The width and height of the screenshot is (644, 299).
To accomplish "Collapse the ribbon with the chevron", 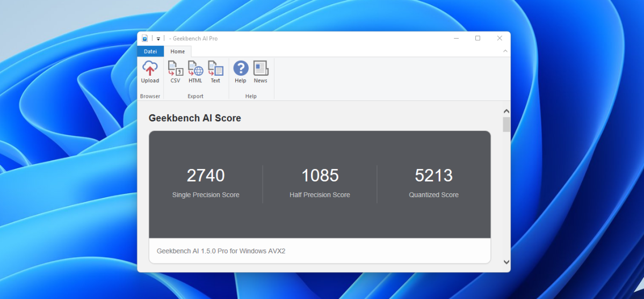I will click(x=505, y=51).
